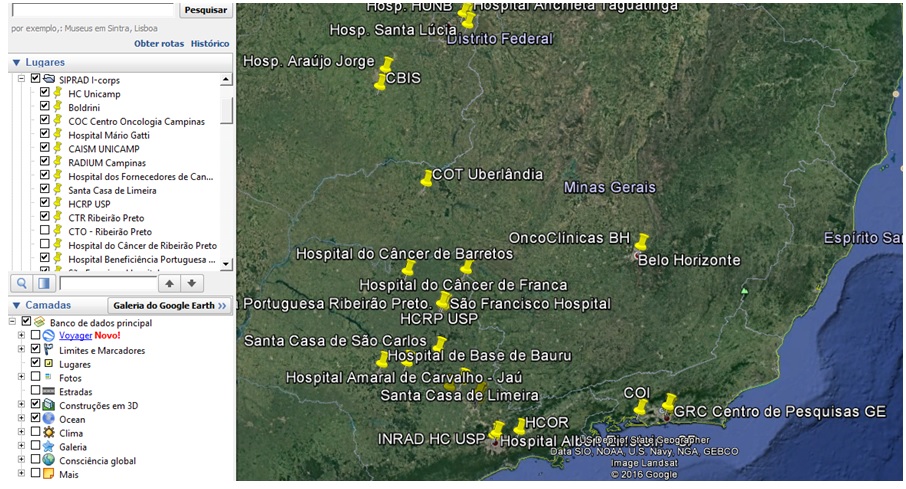Click the Consciência global earth icon
Screen dimensions: 906x489
49,460
